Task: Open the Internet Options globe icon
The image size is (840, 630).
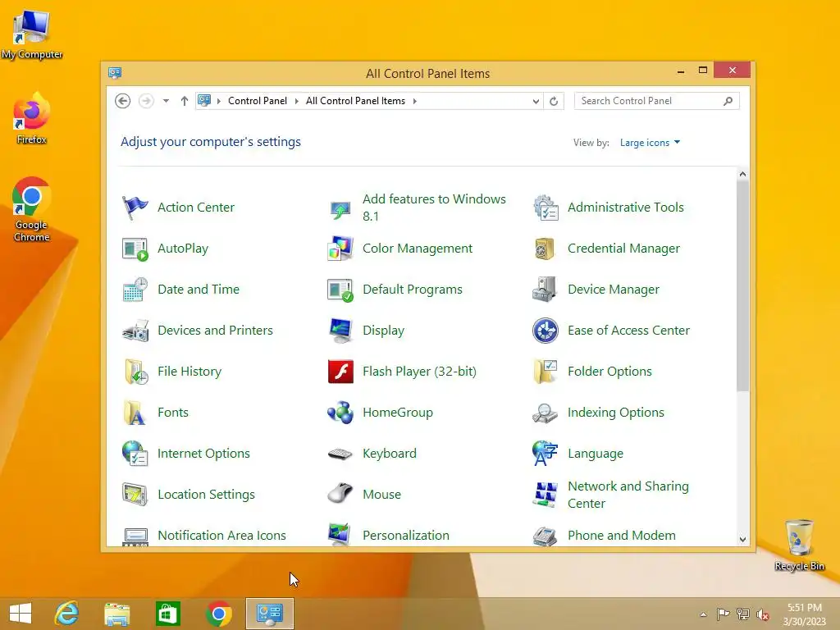Action: (x=135, y=454)
